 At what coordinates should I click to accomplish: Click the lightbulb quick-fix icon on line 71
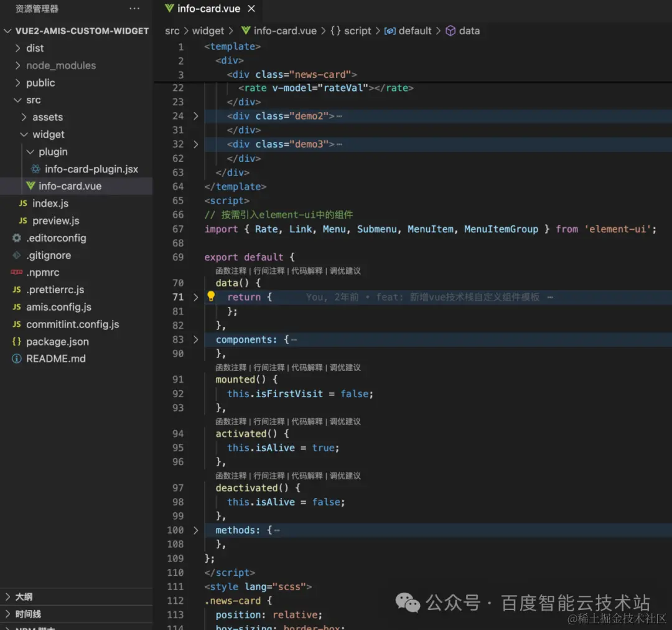211,296
